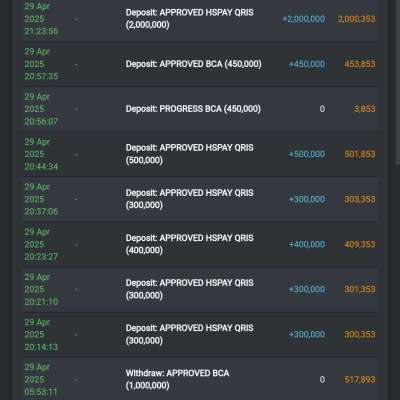400x400 pixels.
Task: Select the 300,353 balance figure
Action: pos(360,334)
